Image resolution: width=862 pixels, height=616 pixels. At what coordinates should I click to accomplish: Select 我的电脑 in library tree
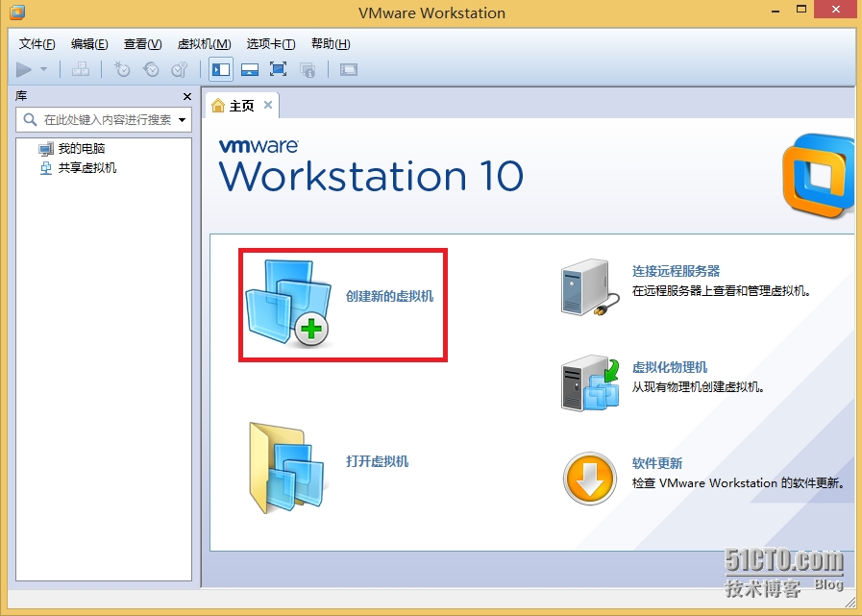pos(82,149)
